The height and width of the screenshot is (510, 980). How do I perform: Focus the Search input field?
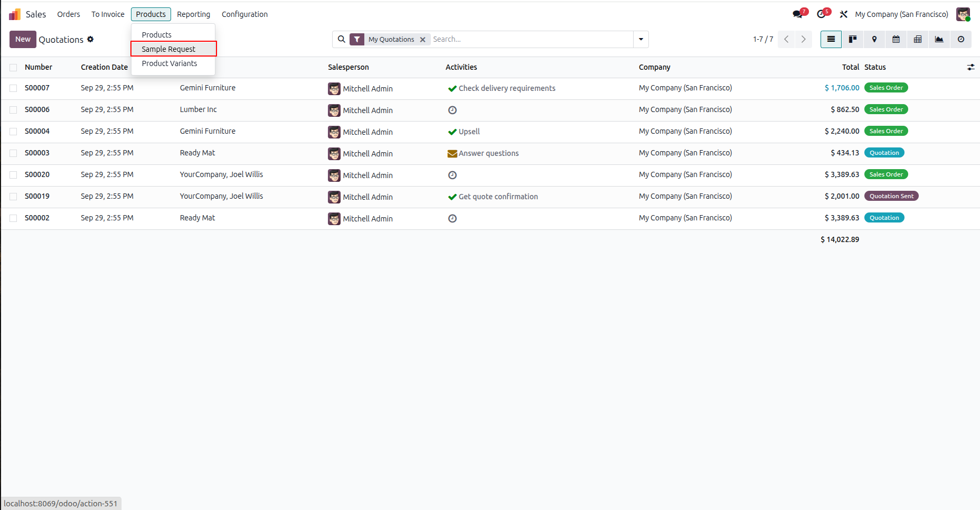(x=531, y=39)
